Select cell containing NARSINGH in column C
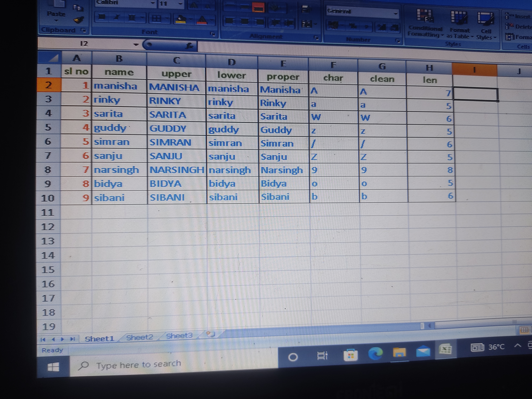The width and height of the screenshot is (532, 399). pos(176,170)
